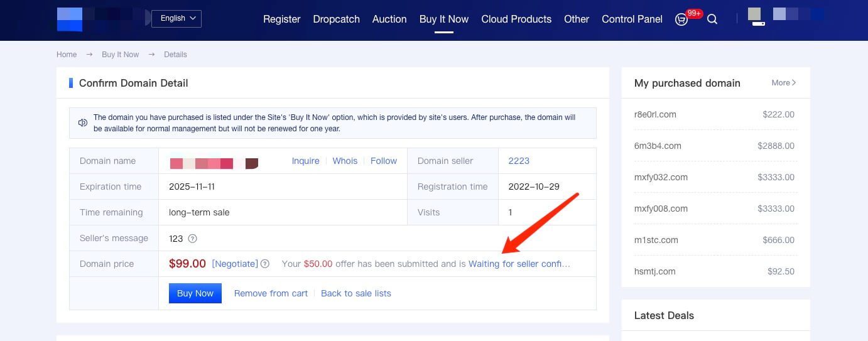Select r8e0rl.com in purchased domains
868x341 pixels.
click(x=655, y=114)
